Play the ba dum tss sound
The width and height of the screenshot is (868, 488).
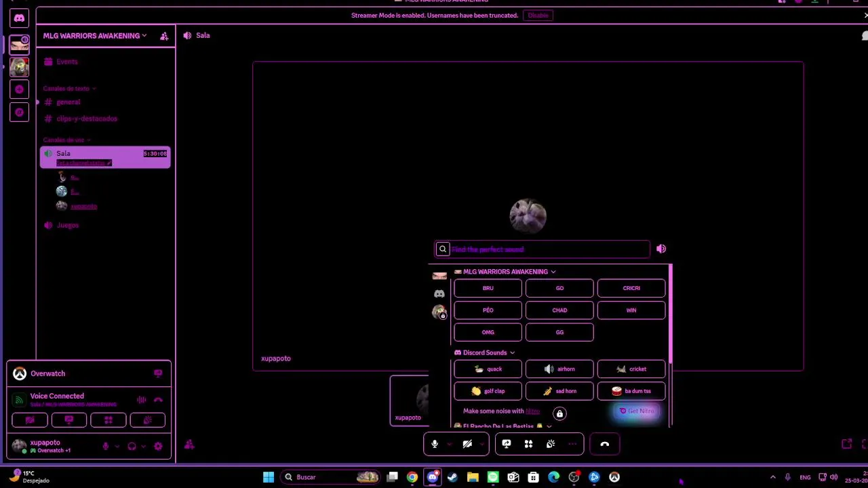(x=631, y=391)
